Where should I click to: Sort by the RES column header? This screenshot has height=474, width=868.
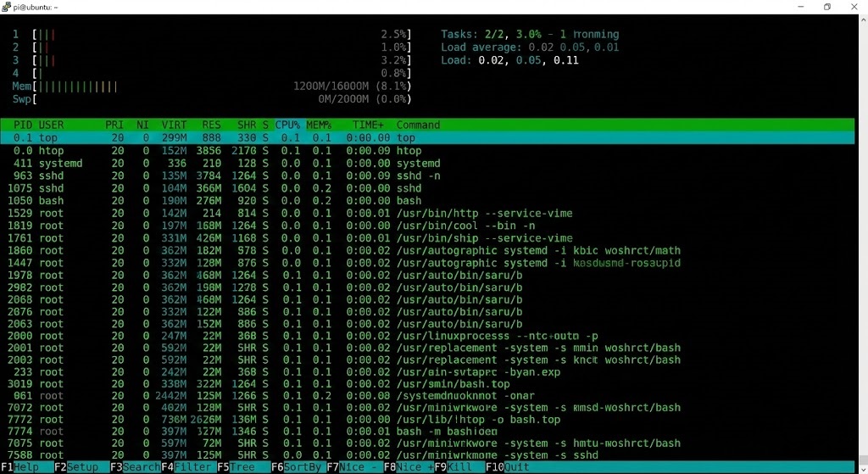(211, 125)
